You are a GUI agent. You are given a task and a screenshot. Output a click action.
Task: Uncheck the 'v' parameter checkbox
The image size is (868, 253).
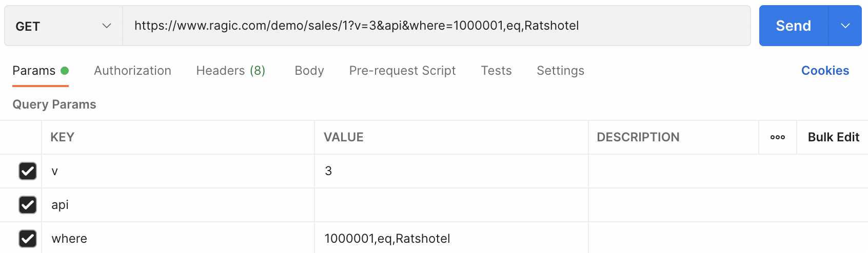[28, 171]
